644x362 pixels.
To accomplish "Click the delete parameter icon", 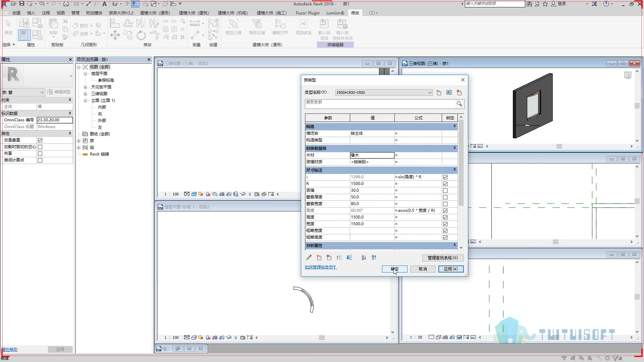I will coord(329,257).
